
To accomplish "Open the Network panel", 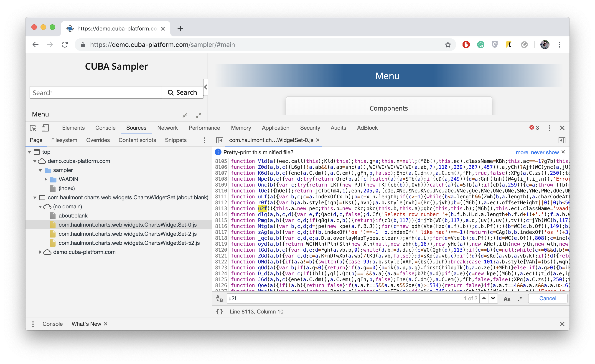I will [167, 128].
